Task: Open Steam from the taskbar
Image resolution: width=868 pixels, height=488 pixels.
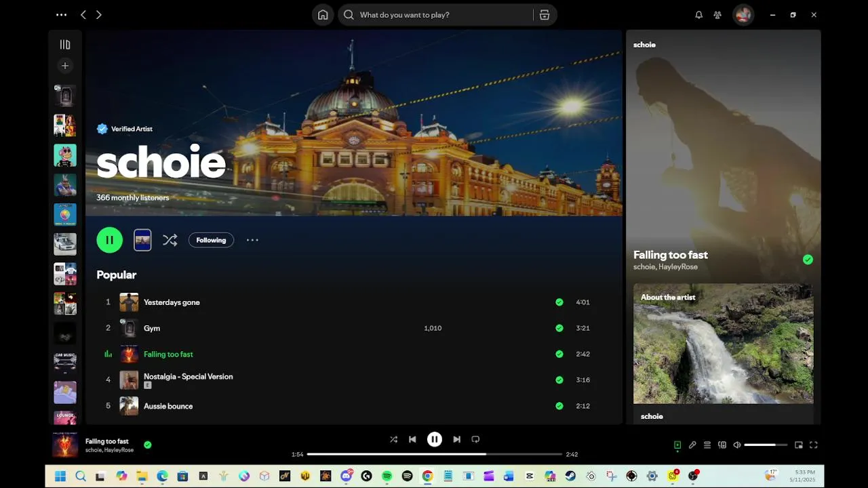Action: click(x=570, y=476)
